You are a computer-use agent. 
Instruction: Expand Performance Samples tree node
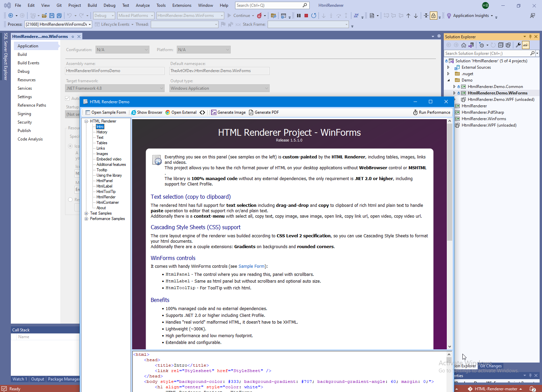86,219
